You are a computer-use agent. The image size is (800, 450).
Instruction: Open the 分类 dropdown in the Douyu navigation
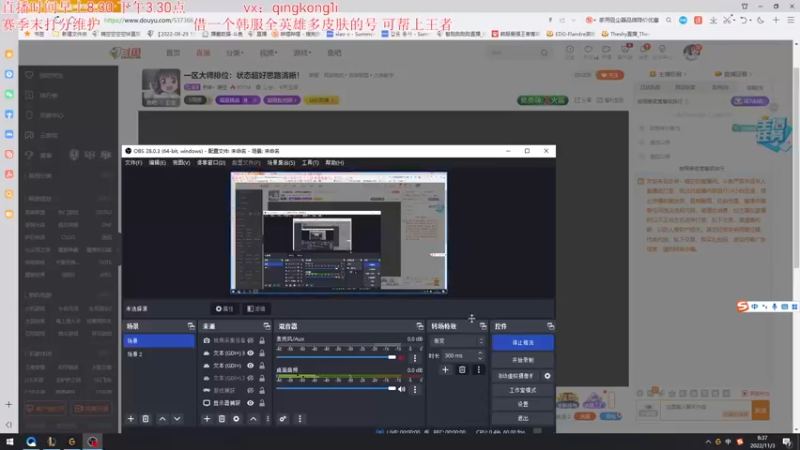tap(235, 53)
